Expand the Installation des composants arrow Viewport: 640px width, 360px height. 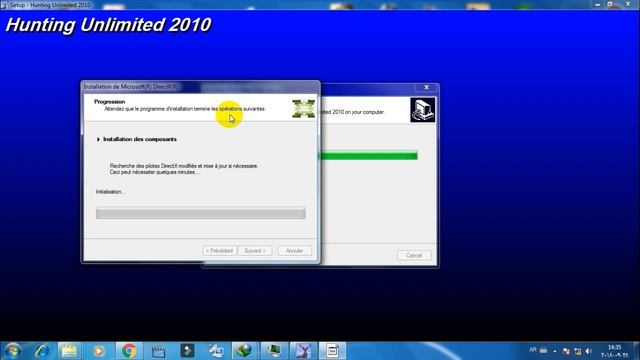[98, 139]
